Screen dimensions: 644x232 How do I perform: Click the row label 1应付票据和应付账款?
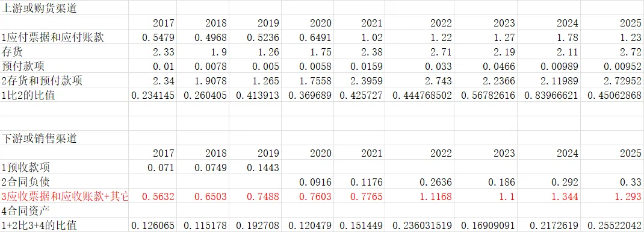(x=64, y=37)
